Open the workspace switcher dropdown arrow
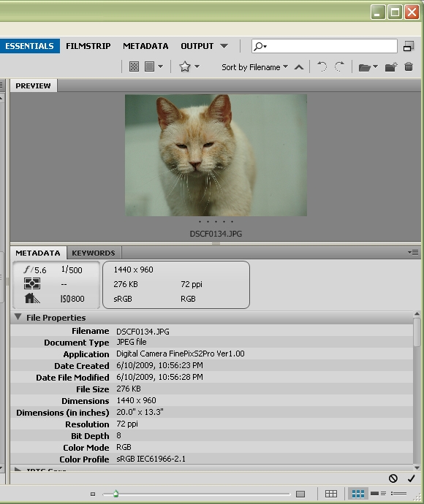 pyautogui.click(x=224, y=46)
